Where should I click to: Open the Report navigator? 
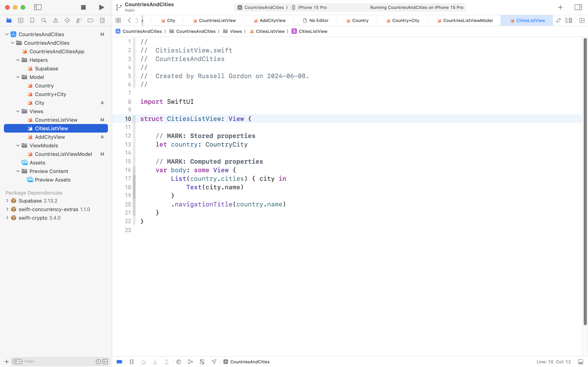click(x=102, y=20)
